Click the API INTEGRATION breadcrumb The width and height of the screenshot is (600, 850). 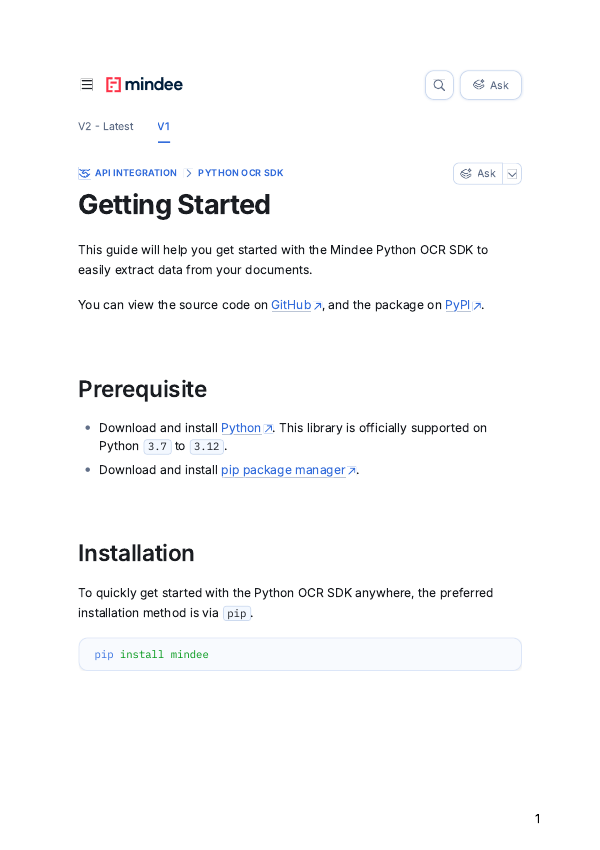(x=135, y=172)
